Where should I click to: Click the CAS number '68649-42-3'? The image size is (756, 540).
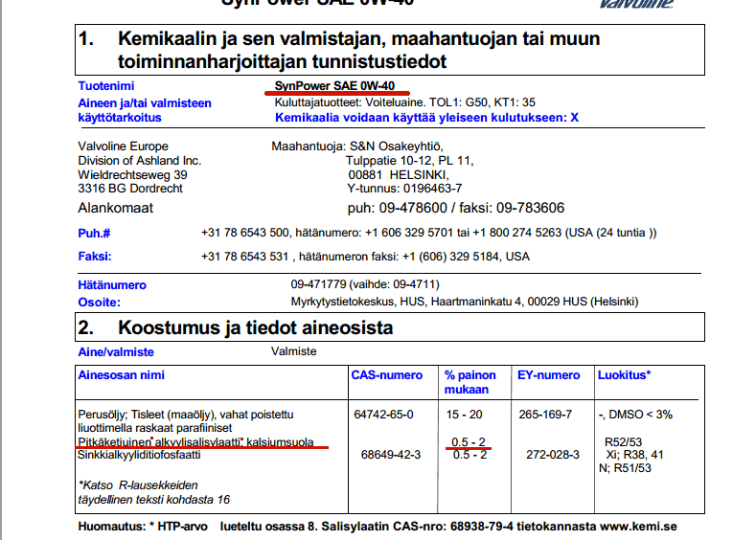click(391, 454)
